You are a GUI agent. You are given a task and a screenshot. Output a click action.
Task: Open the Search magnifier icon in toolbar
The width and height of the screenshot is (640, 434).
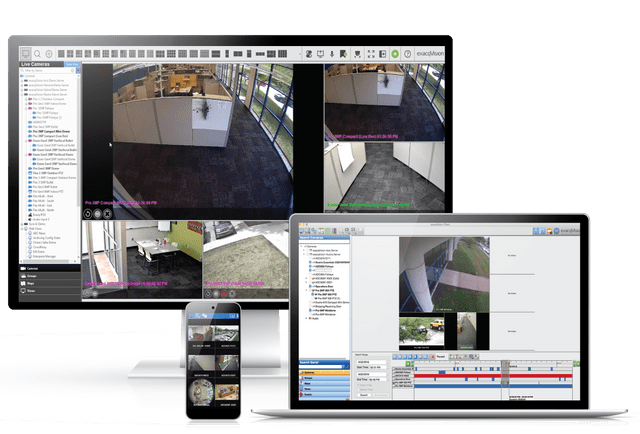[37, 52]
